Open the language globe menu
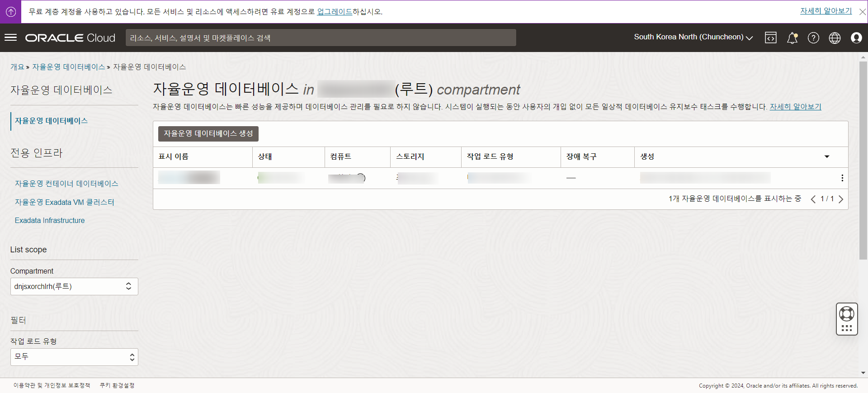The image size is (868, 393). tap(835, 38)
